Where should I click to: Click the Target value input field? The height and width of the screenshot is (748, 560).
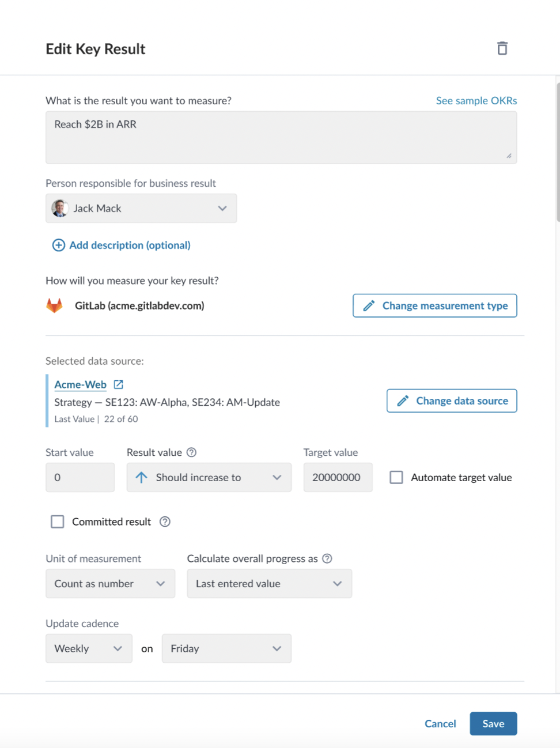pyautogui.click(x=338, y=477)
